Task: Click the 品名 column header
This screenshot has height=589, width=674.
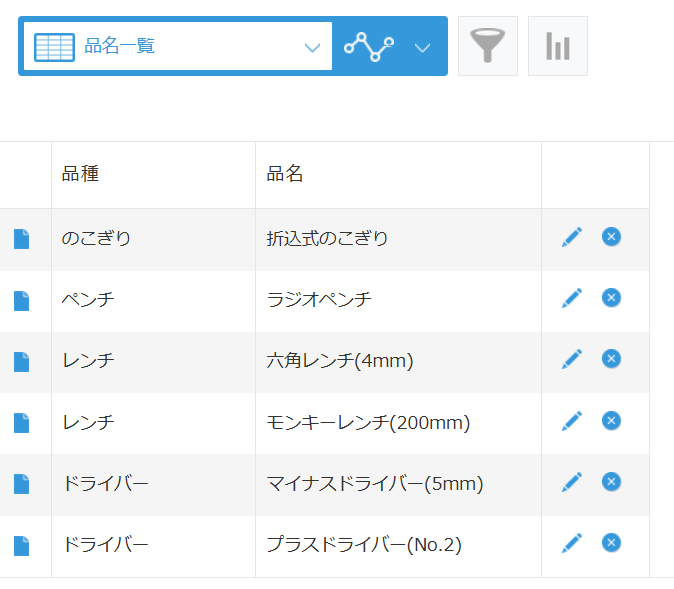Action: point(398,175)
